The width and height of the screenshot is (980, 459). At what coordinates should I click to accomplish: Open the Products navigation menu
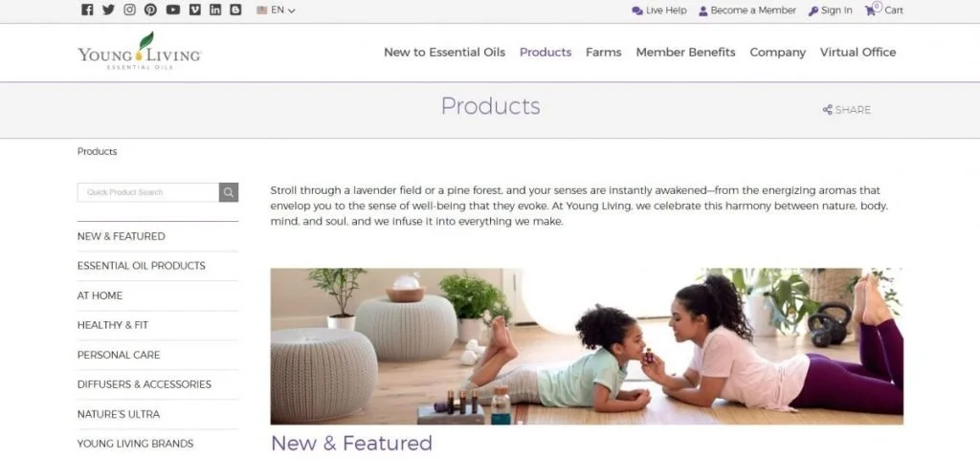coord(546,53)
